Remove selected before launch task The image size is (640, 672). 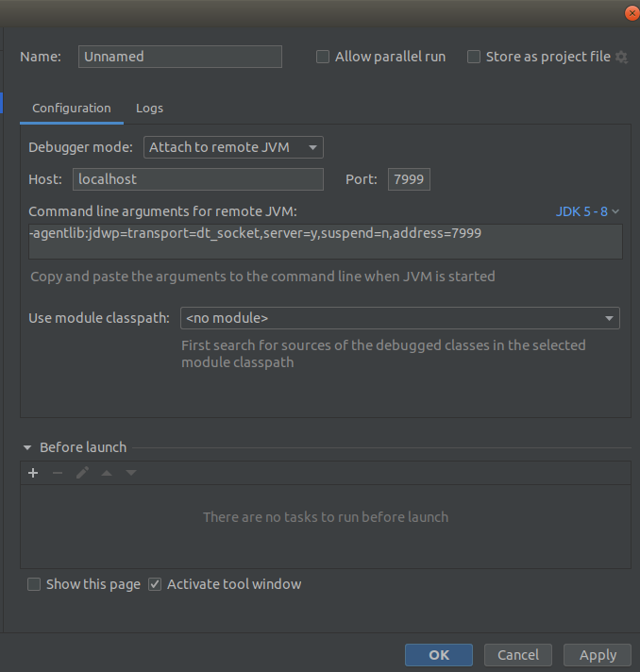(x=58, y=473)
